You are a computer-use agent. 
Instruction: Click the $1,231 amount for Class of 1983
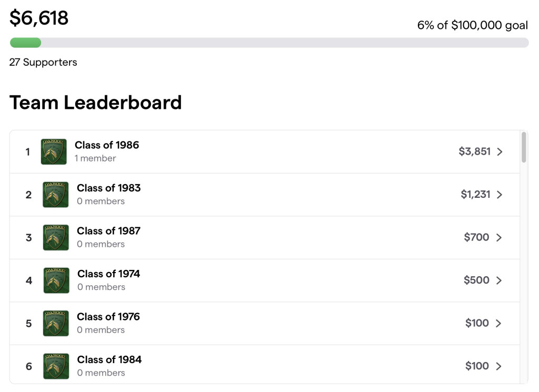pos(475,194)
